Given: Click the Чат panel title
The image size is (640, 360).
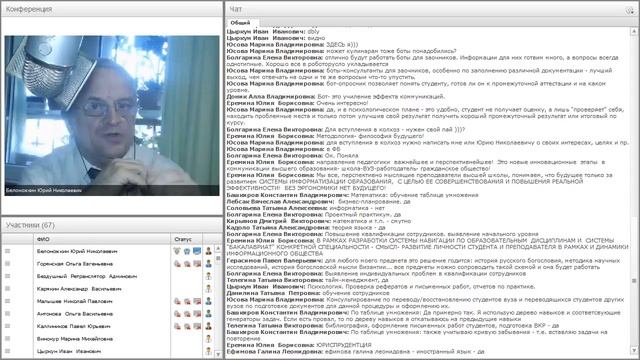Looking at the screenshot, I should point(236,9).
